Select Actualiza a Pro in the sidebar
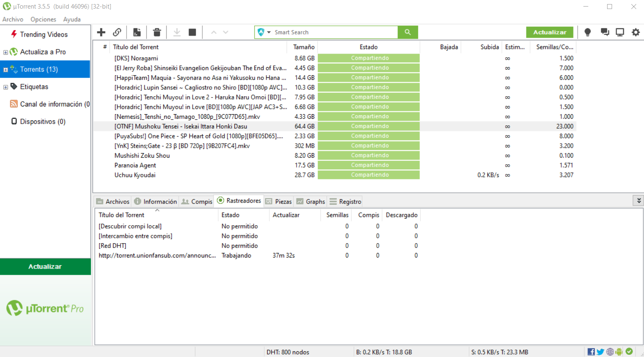644x357 pixels. (43, 52)
